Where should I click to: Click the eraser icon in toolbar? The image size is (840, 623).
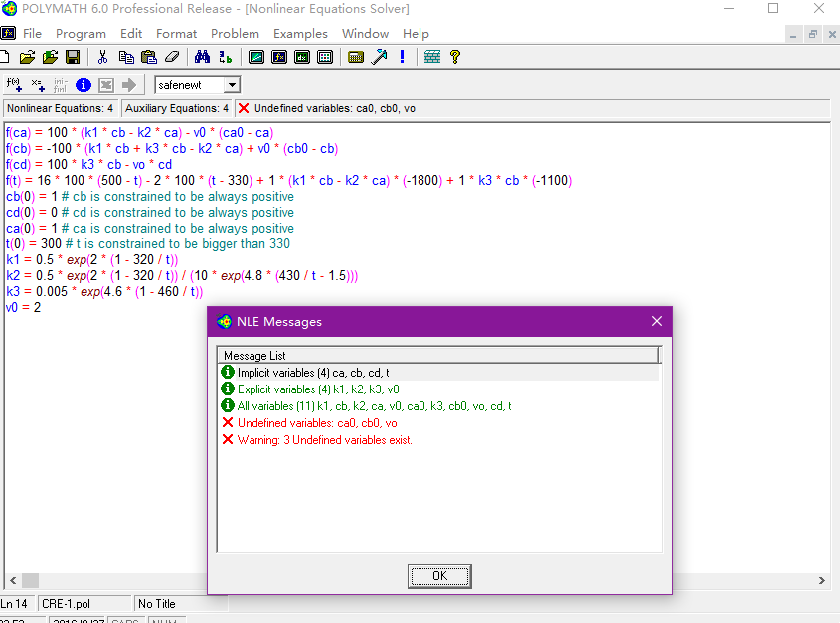point(172,57)
